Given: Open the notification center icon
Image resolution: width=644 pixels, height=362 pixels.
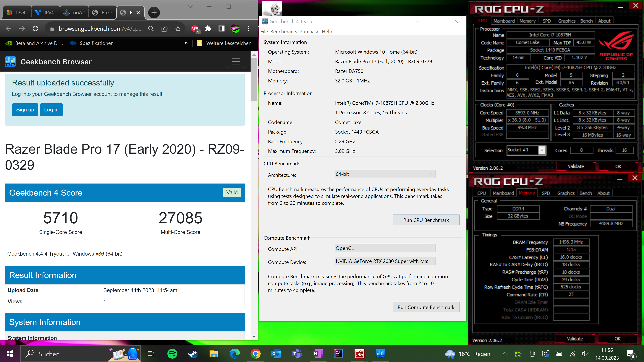Looking at the screenshot, I should (x=630, y=354).
